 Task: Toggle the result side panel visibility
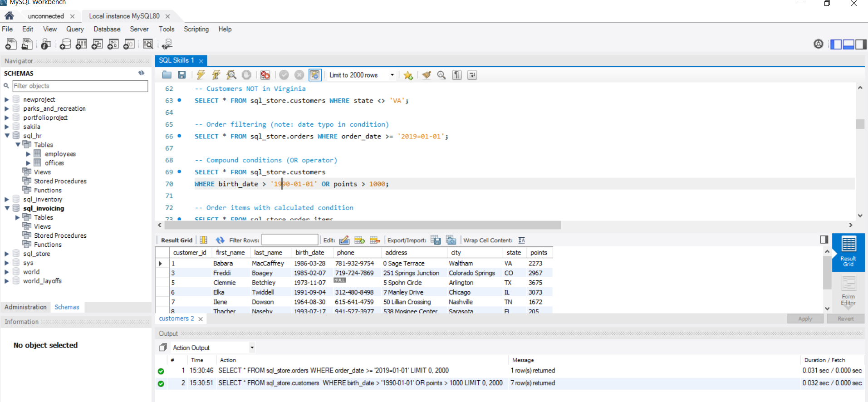click(824, 240)
